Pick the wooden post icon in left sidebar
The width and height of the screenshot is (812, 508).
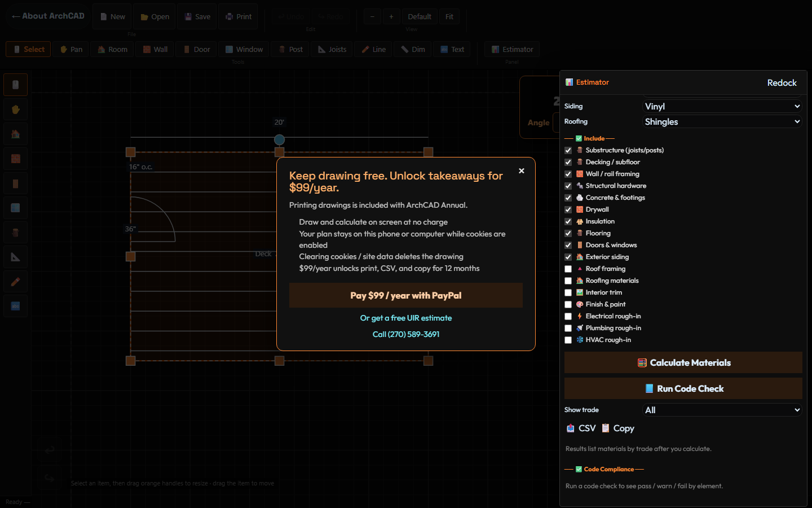tap(16, 233)
